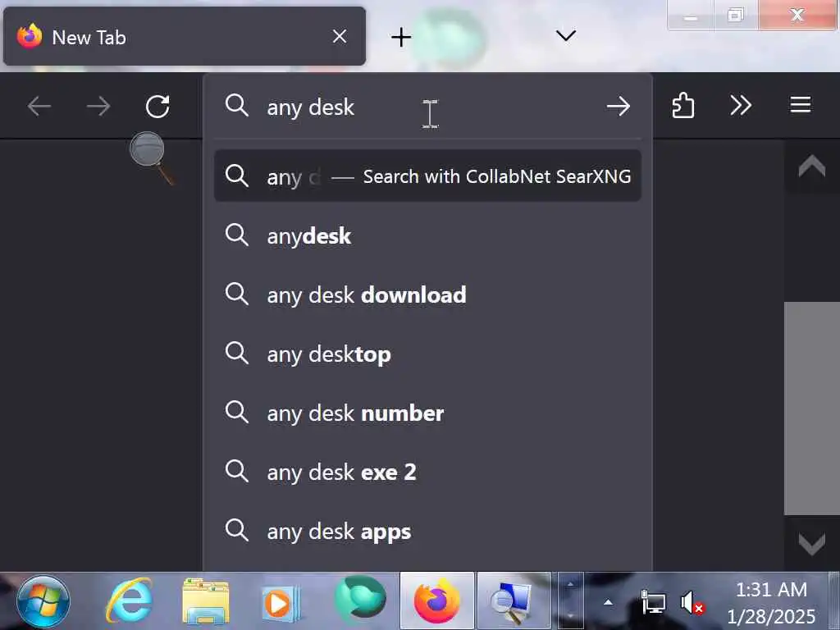
Task: Open a new tab with the plus button
Action: [401, 37]
